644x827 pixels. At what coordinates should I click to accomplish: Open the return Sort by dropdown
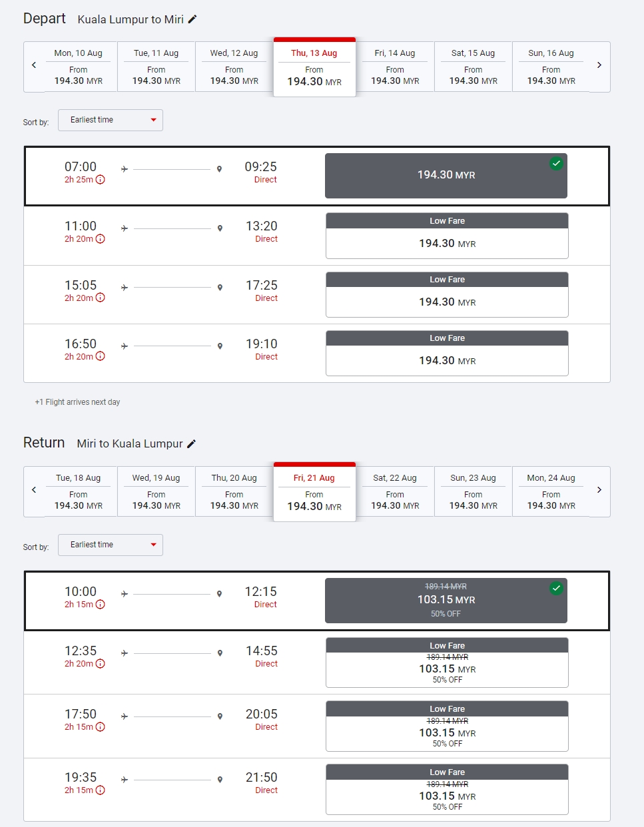point(111,545)
